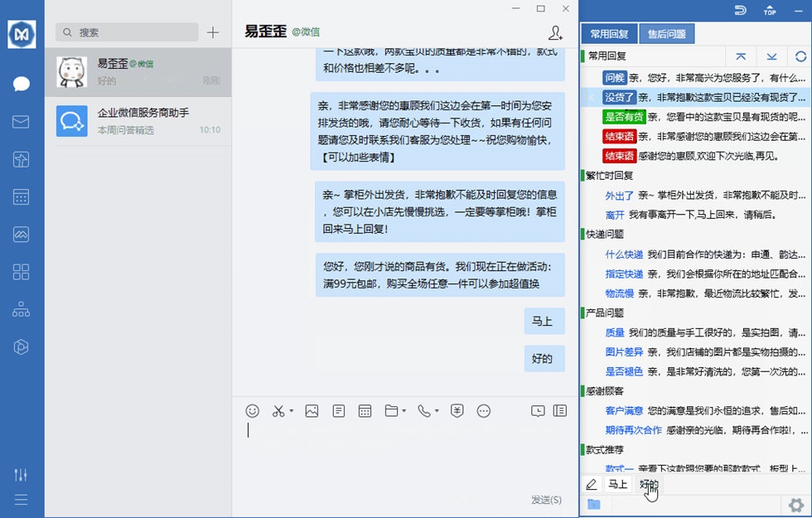Open chat history via the clock bubble icon
Screen dimensions: 812x518
point(537,410)
